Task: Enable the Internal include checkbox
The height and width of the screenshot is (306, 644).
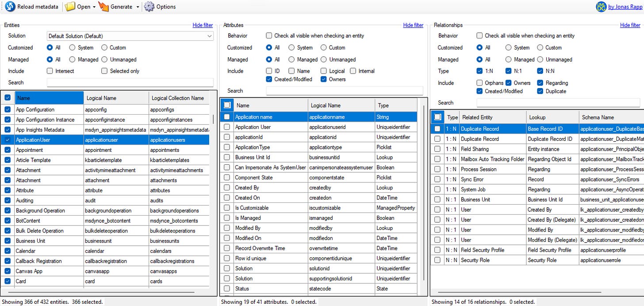Action: (x=353, y=71)
